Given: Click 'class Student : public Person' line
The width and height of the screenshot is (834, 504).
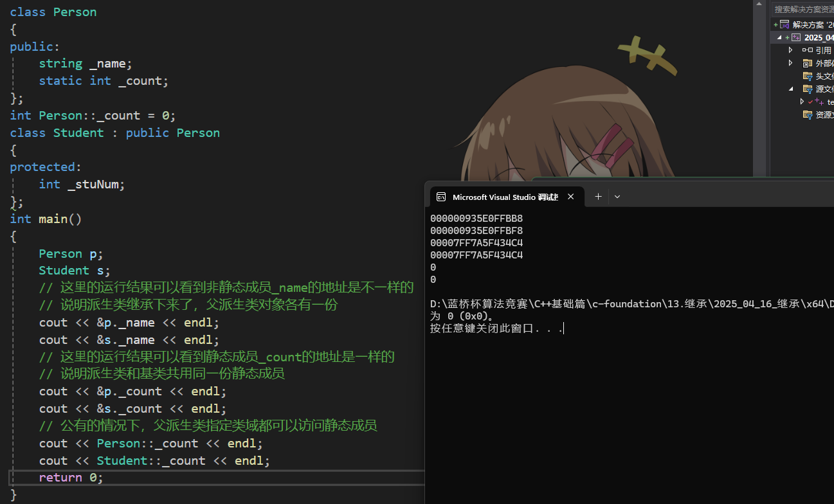Looking at the screenshot, I should point(114,133).
